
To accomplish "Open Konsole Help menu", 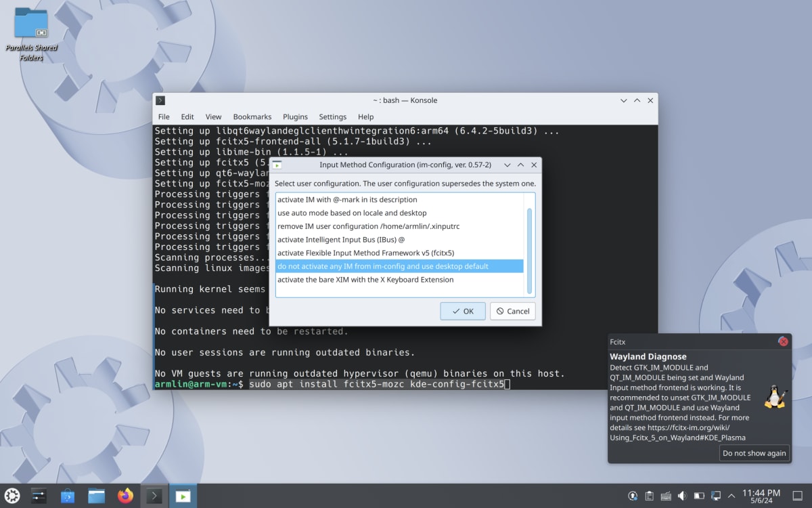I will [365, 117].
